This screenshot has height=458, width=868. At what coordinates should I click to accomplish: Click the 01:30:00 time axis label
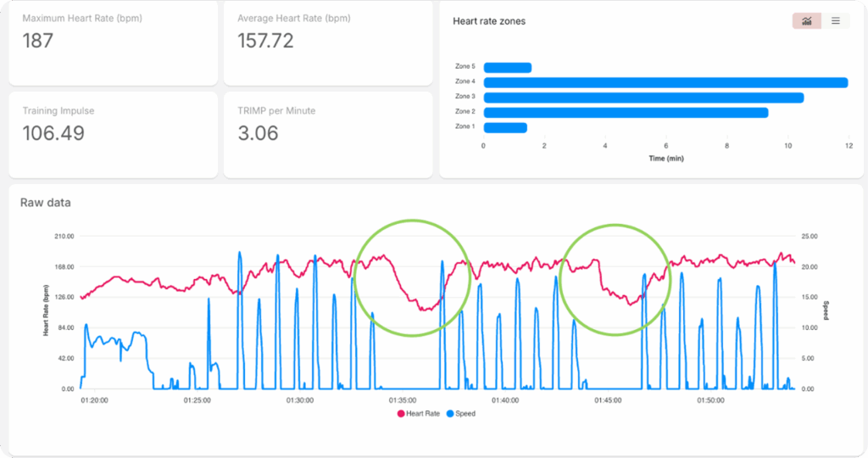tap(299, 399)
